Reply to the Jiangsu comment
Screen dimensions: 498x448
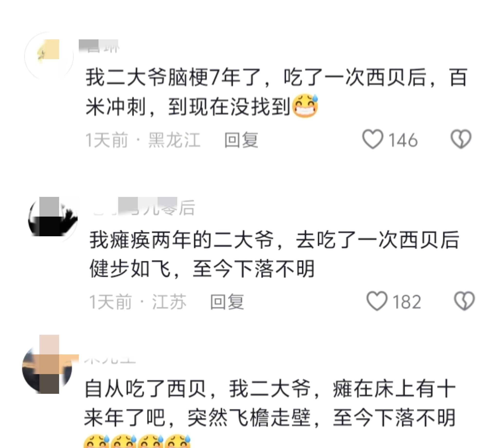click(227, 301)
